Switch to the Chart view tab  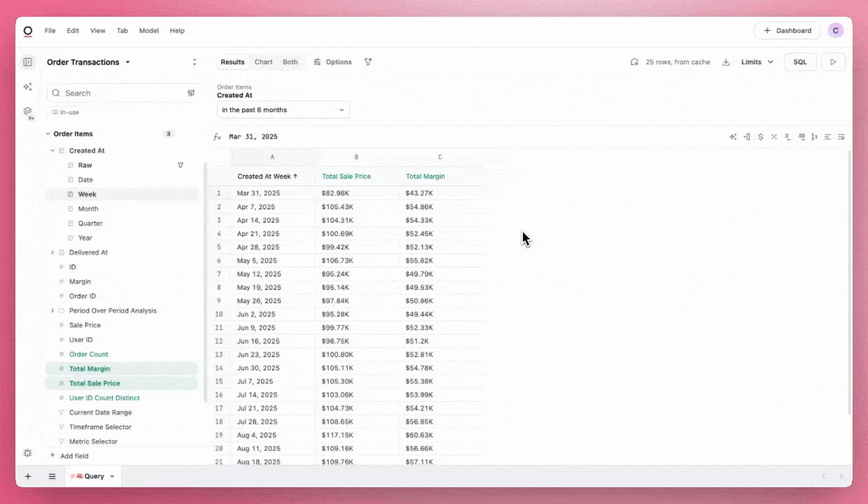pyautogui.click(x=263, y=62)
